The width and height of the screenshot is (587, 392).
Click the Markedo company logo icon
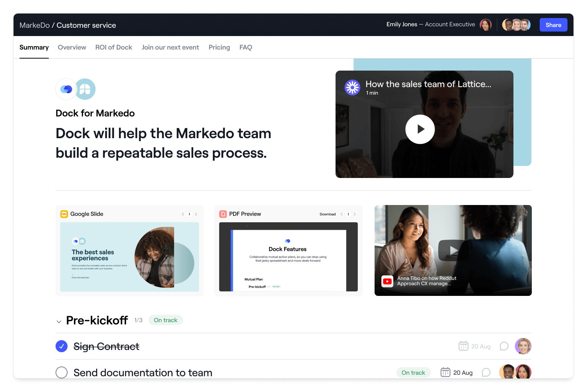(x=85, y=89)
